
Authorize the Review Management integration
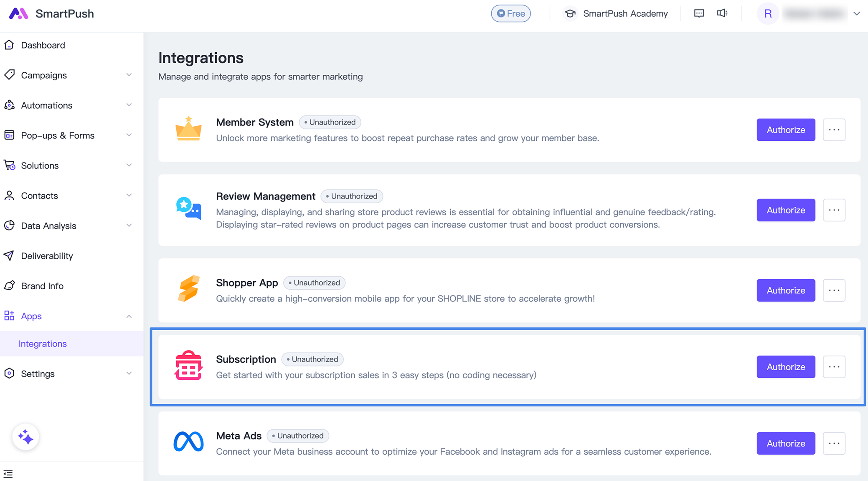tap(785, 210)
